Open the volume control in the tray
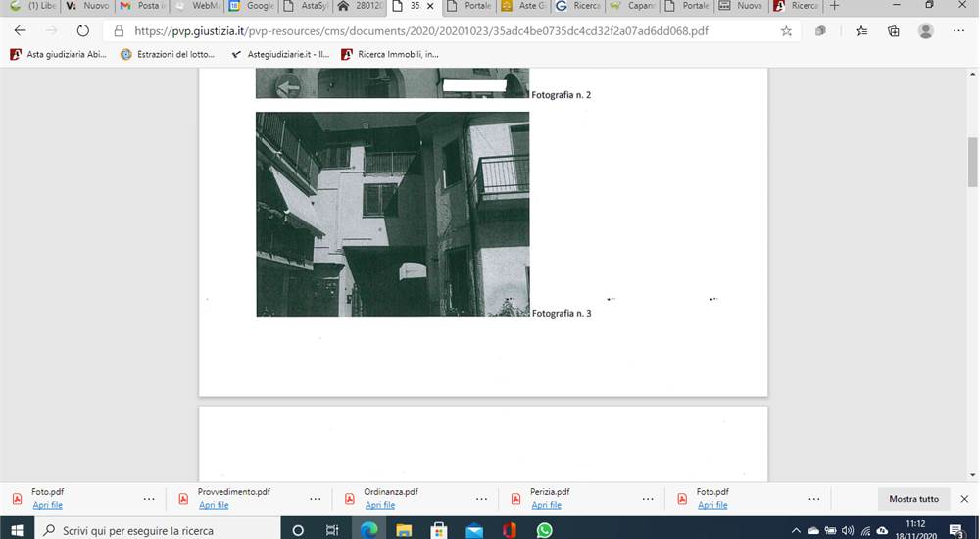 tap(848, 531)
